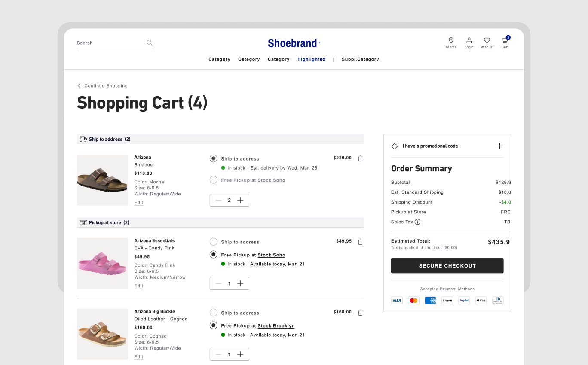Click the Klarna payment icon
Image resolution: width=588 pixels, height=365 pixels.
[x=447, y=301]
